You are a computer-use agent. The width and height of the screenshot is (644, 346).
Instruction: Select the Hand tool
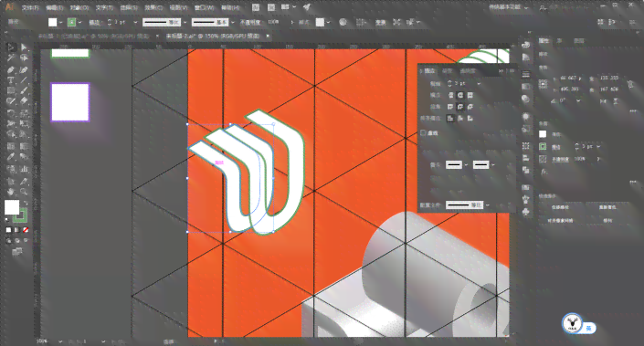pos(11,192)
